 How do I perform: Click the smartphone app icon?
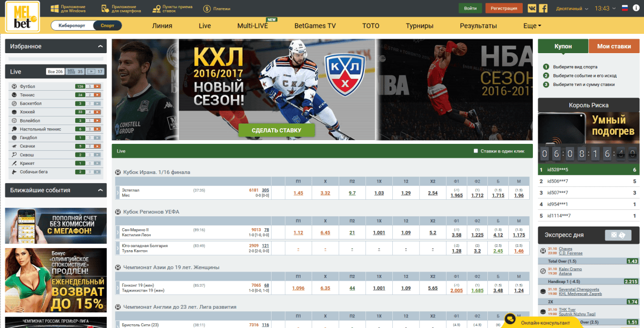pyautogui.click(x=105, y=9)
